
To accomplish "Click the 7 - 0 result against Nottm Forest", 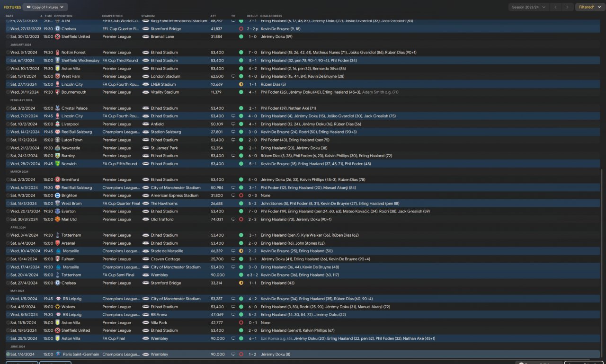I will [253, 53].
